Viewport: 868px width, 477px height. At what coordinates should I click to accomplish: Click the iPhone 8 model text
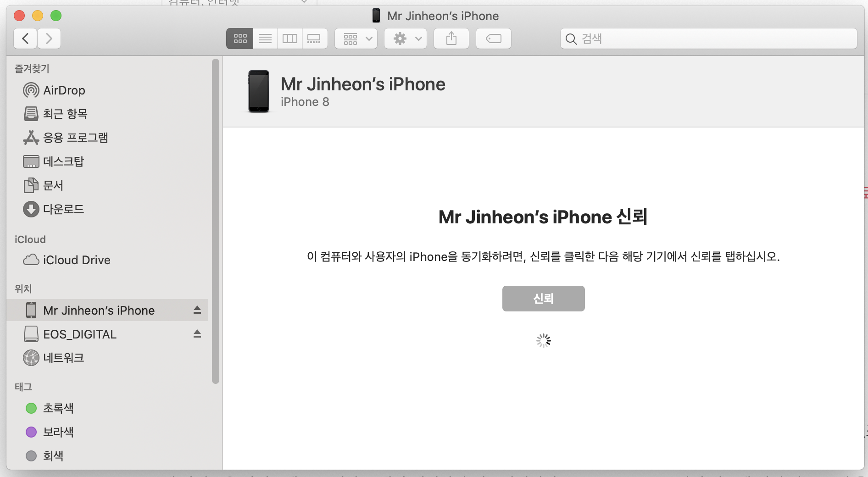point(305,102)
